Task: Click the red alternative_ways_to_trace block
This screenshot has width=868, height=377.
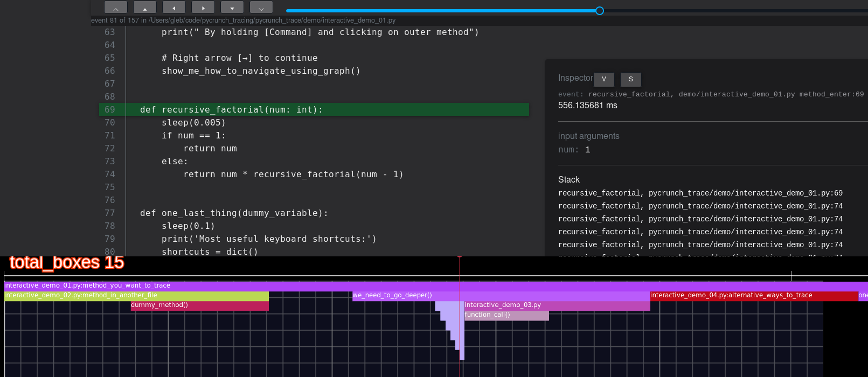Action: tap(754, 296)
